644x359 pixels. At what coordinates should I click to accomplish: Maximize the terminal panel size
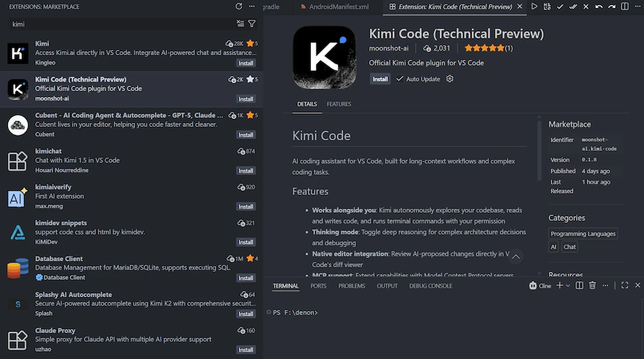pos(625,286)
